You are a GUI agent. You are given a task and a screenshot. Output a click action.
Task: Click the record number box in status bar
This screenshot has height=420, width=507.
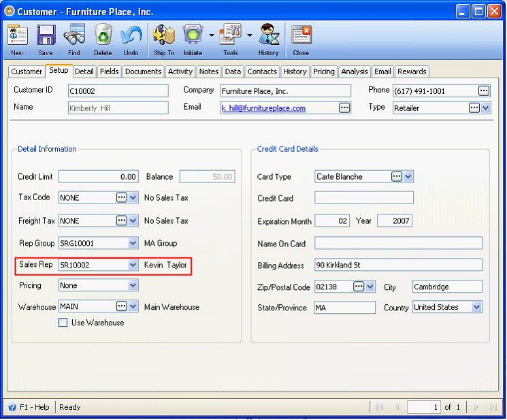point(424,407)
